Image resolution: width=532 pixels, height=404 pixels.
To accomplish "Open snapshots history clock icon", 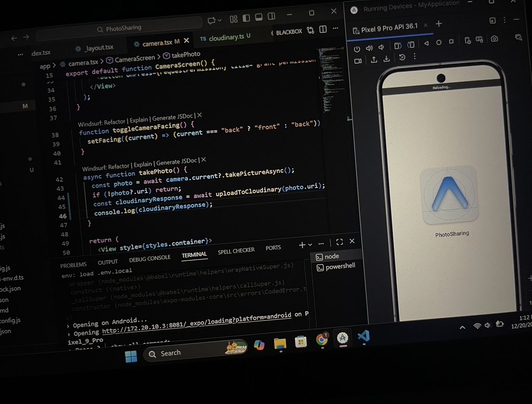I will pyautogui.click(x=402, y=58).
